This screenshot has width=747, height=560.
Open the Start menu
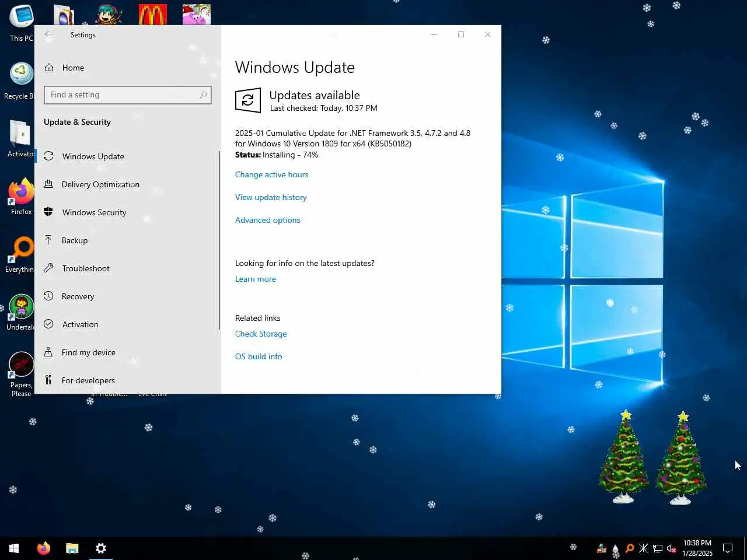coord(14,548)
